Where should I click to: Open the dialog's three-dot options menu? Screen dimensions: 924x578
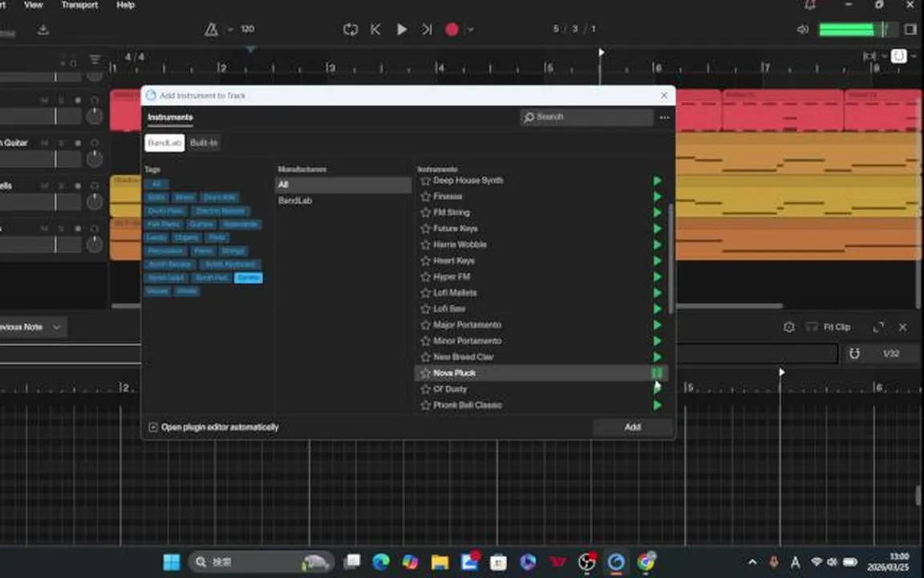(664, 117)
